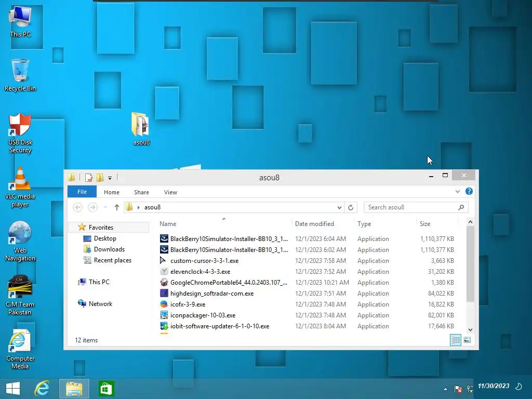Select Downloads under Favorites
532x399 pixels.
coord(109,249)
